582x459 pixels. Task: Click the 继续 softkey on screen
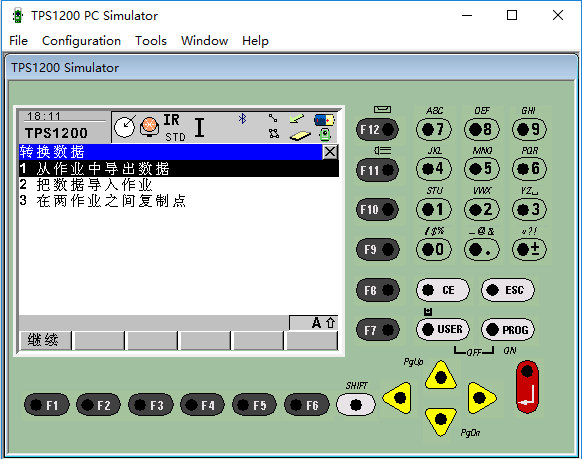[x=45, y=340]
